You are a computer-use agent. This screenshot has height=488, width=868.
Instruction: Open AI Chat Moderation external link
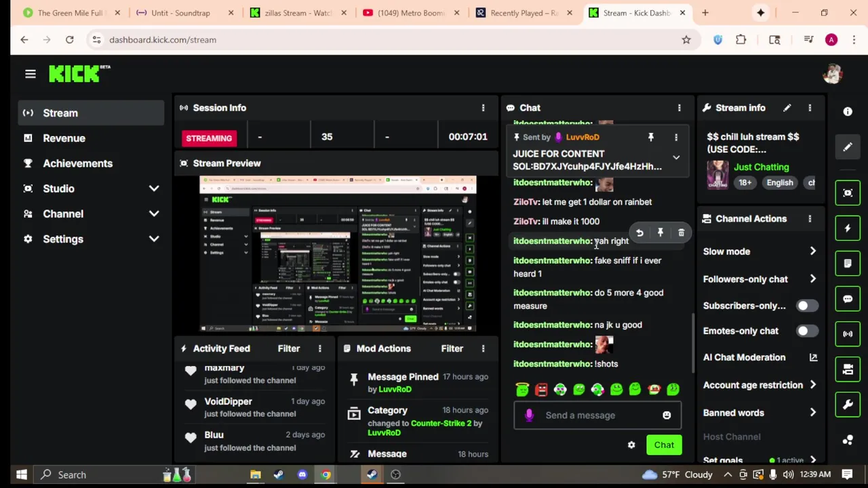pyautogui.click(x=813, y=357)
